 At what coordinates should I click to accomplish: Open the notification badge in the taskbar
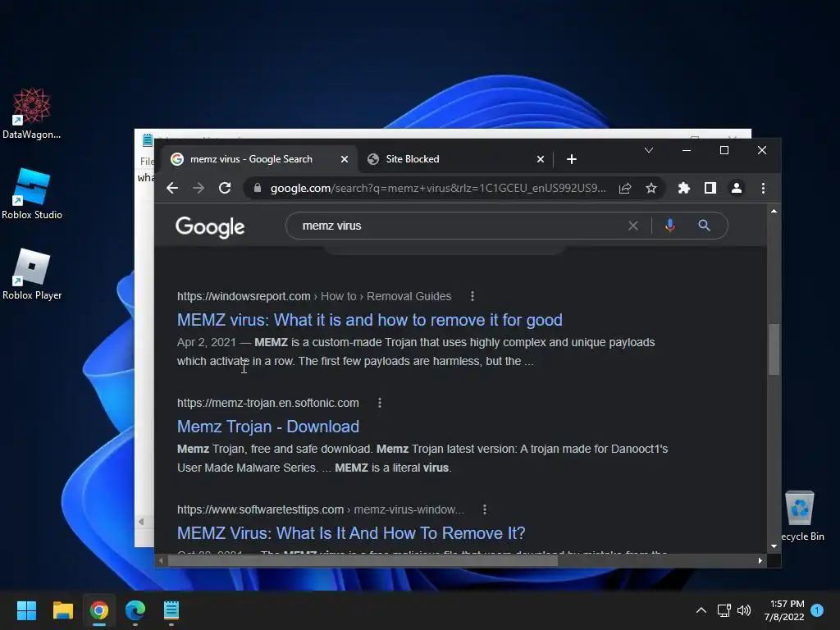pos(817,610)
